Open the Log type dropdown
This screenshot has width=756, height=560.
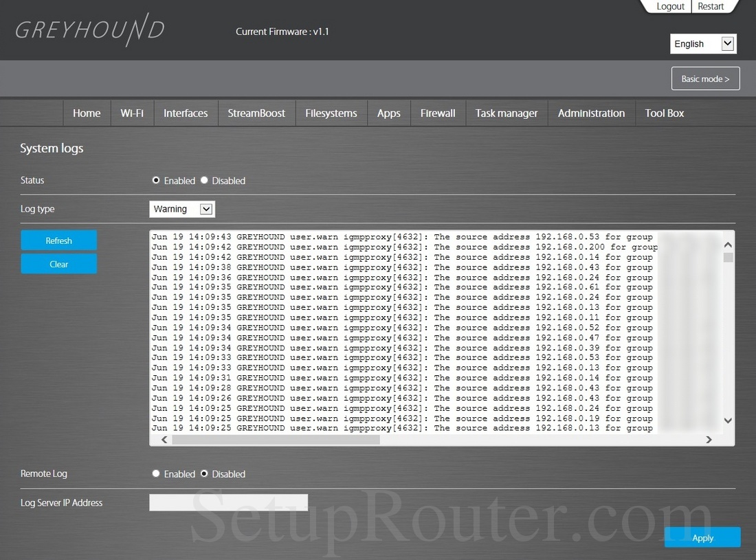pyautogui.click(x=181, y=208)
